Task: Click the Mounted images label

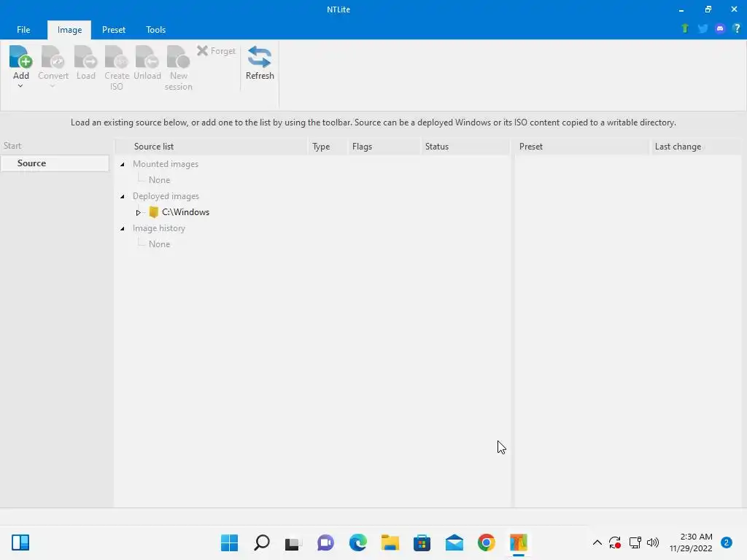Action: click(x=166, y=164)
